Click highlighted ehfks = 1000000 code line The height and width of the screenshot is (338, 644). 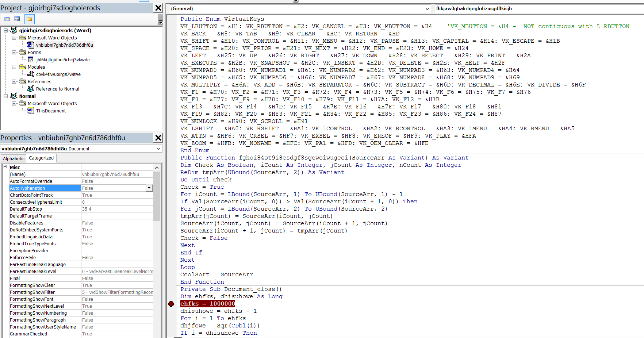(x=207, y=304)
